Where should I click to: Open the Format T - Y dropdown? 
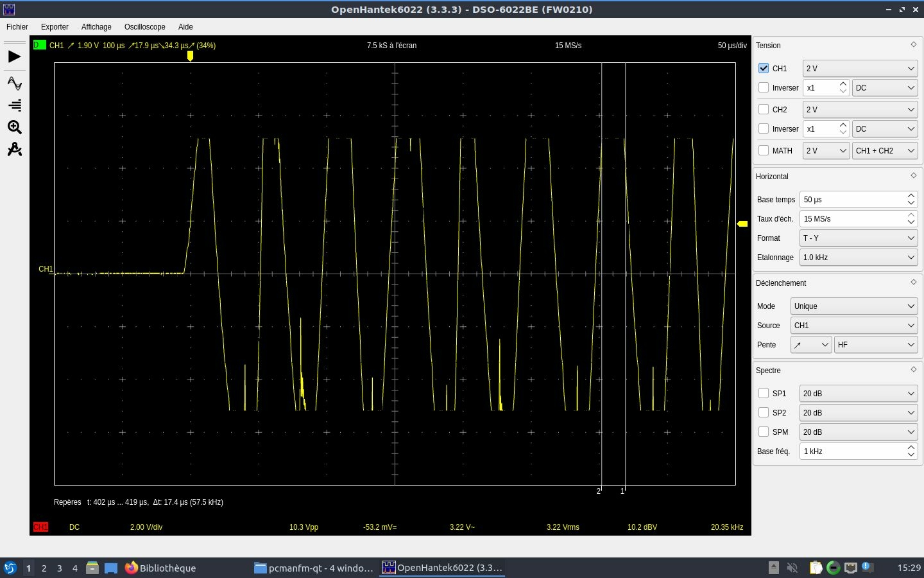(x=859, y=238)
